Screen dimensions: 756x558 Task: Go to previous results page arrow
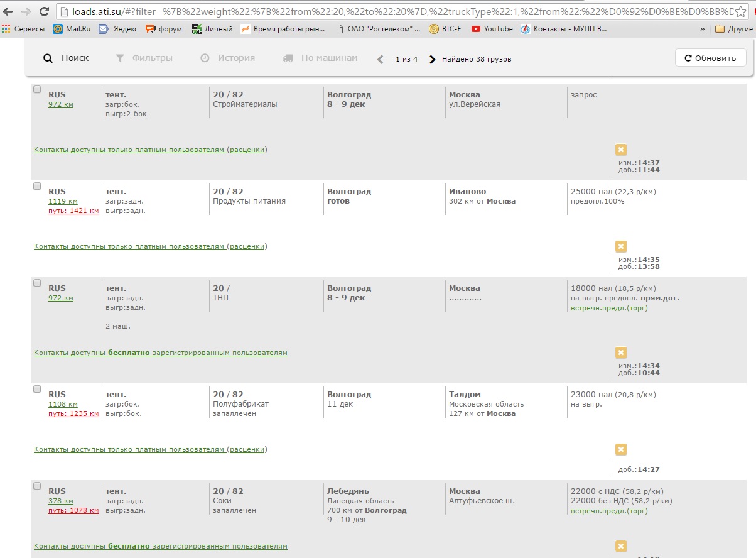pos(380,59)
